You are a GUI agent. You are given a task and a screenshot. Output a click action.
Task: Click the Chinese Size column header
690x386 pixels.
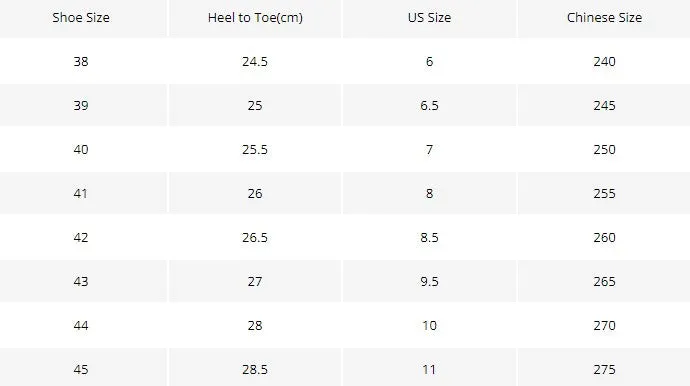604,18
